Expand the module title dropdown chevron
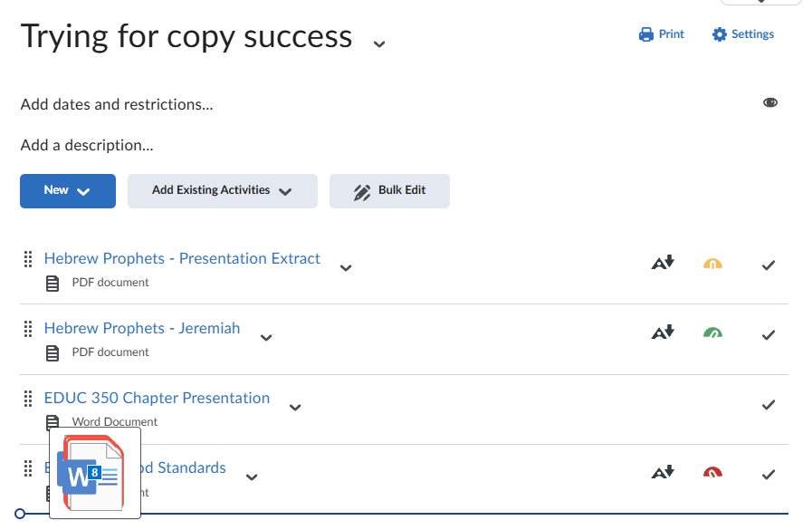 pyautogui.click(x=379, y=43)
